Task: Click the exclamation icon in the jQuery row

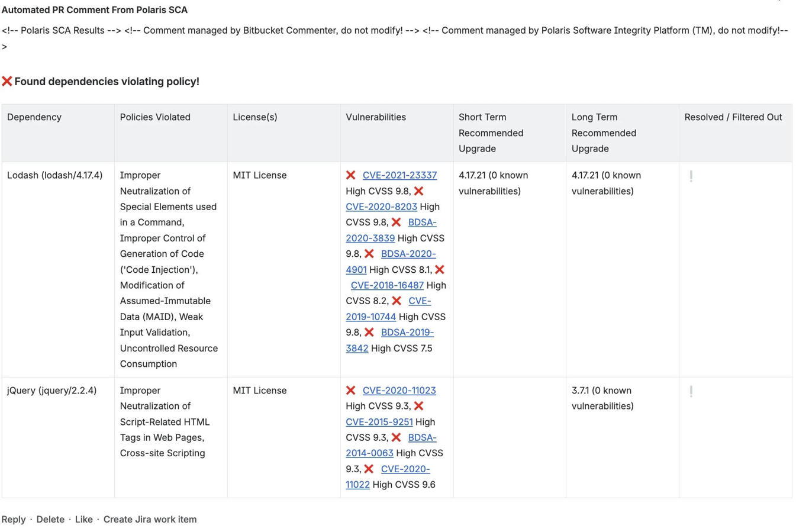Action: (x=691, y=391)
